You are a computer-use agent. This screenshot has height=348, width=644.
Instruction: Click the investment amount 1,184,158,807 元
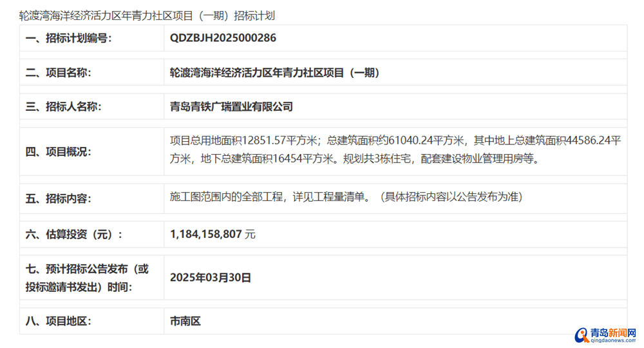(x=213, y=235)
